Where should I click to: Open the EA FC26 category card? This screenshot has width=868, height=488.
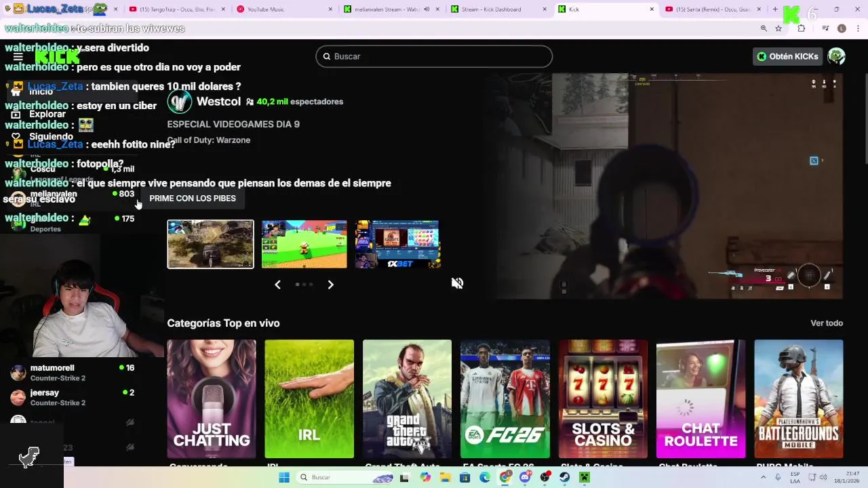[x=505, y=399]
